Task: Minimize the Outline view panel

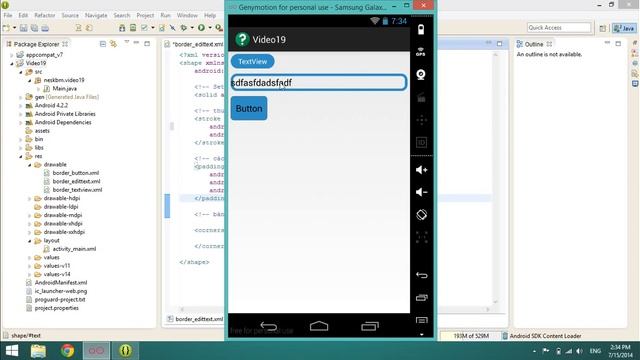Action: pyautogui.click(x=607, y=42)
